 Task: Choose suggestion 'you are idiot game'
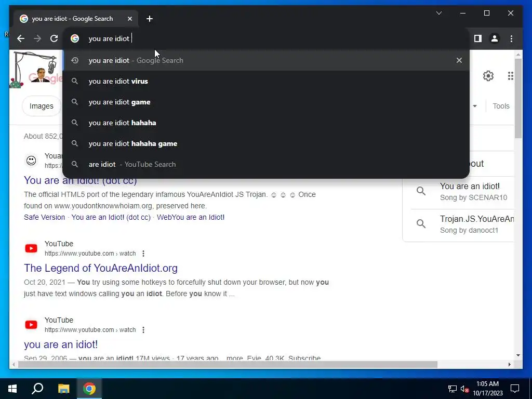coord(266,102)
